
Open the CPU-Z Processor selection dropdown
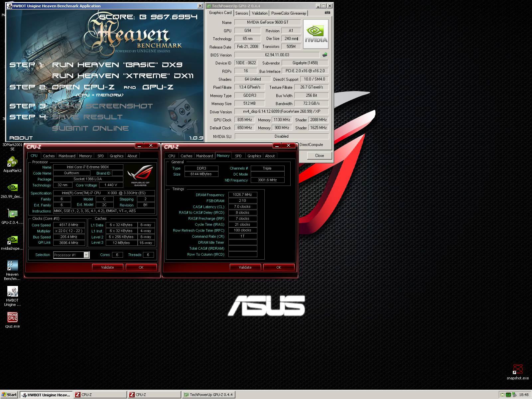86,255
